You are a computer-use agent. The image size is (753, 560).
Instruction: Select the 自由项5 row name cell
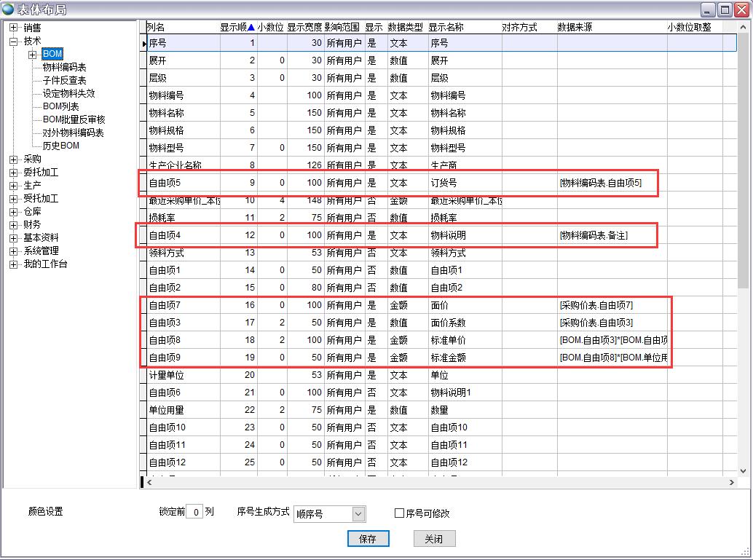[182, 183]
